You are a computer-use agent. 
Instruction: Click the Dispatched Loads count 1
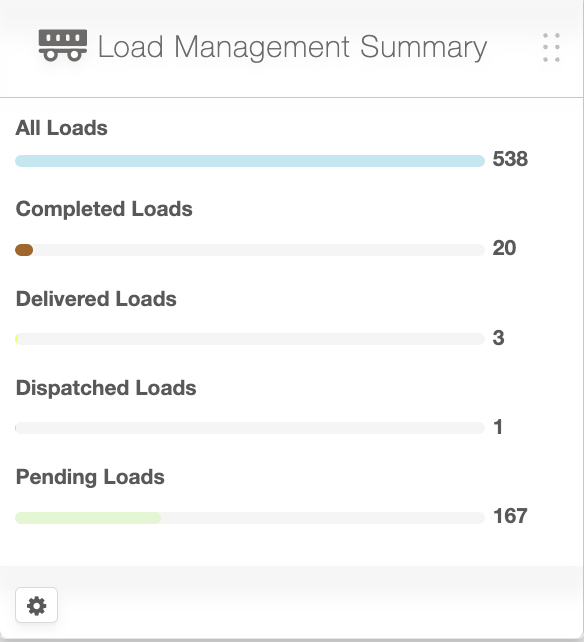(498, 427)
